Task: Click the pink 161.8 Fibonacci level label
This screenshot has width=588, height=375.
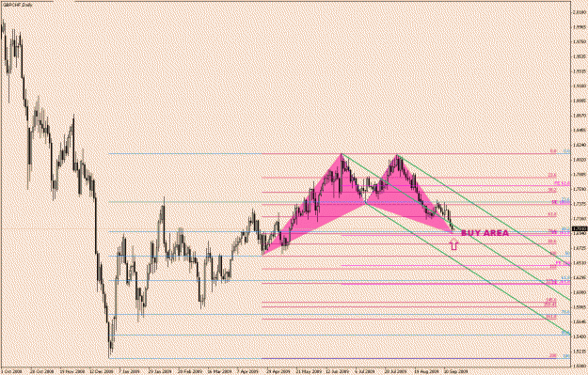Action: tap(551, 317)
